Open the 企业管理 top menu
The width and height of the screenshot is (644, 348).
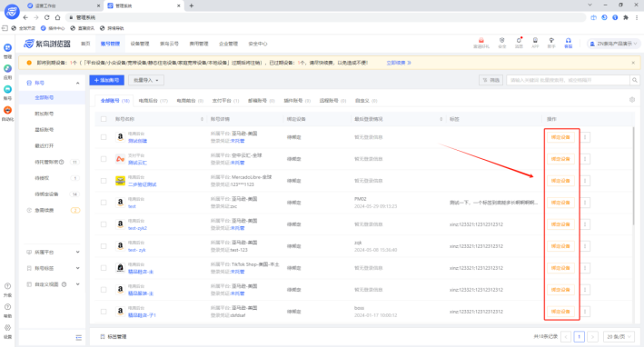click(228, 44)
